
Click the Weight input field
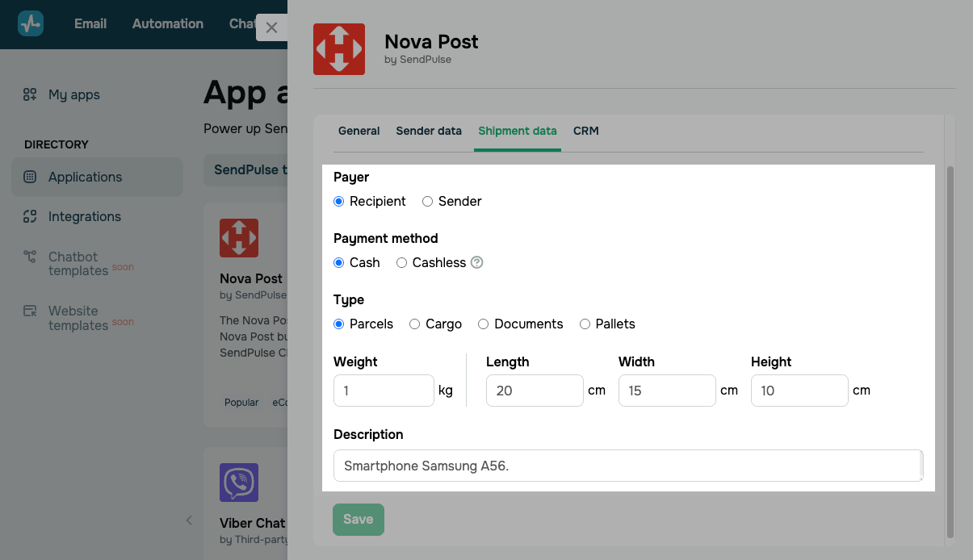tap(384, 391)
